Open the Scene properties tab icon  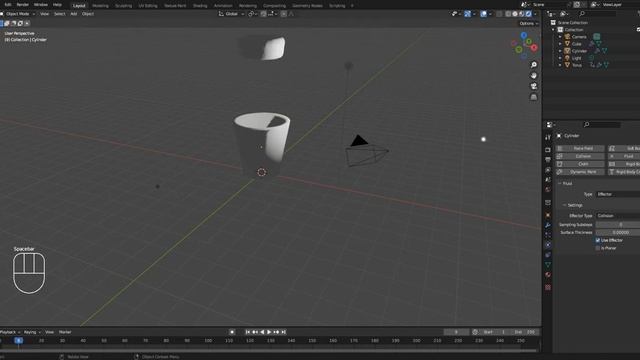pyautogui.click(x=548, y=180)
